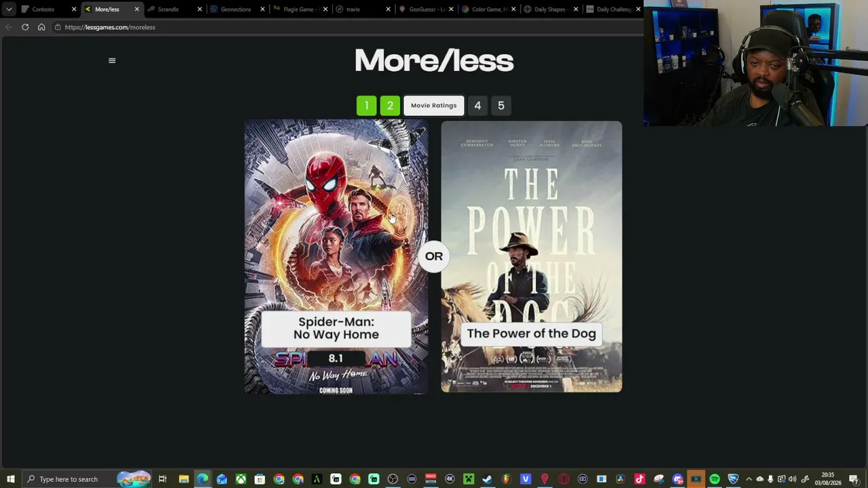This screenshot has height=488, width=868.
Task: Open File Explorer from the taskbar
Action: pyautogui.click(x=184, y=479)
